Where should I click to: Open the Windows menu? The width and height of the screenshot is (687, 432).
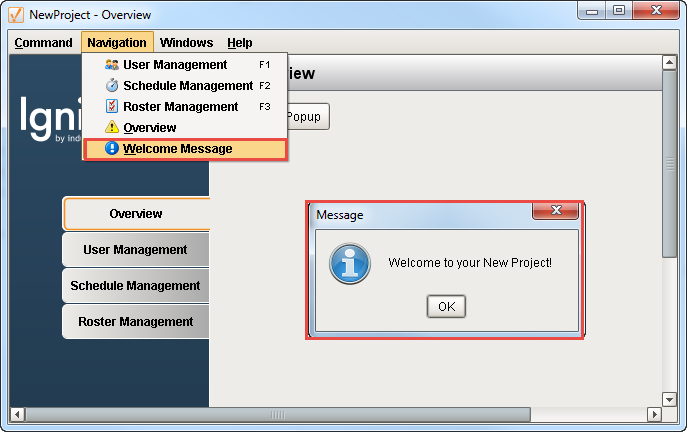click(186, 43)
